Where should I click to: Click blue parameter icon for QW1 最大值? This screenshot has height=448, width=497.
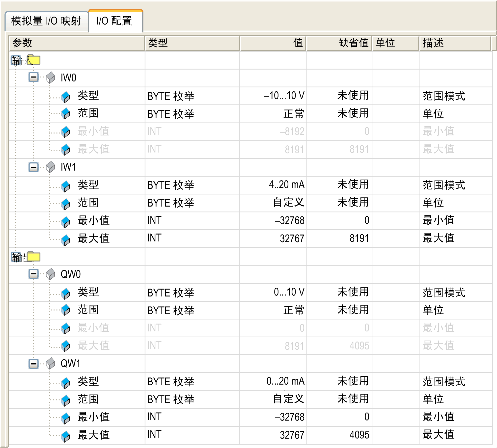[x=65, y=436]
